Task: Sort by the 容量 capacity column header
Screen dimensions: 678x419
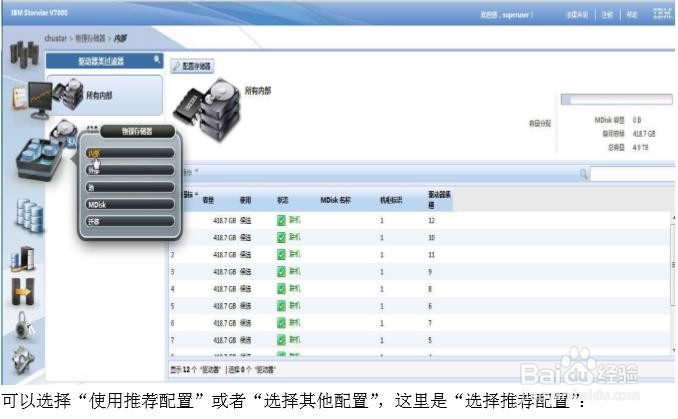Action: (208, 200)
